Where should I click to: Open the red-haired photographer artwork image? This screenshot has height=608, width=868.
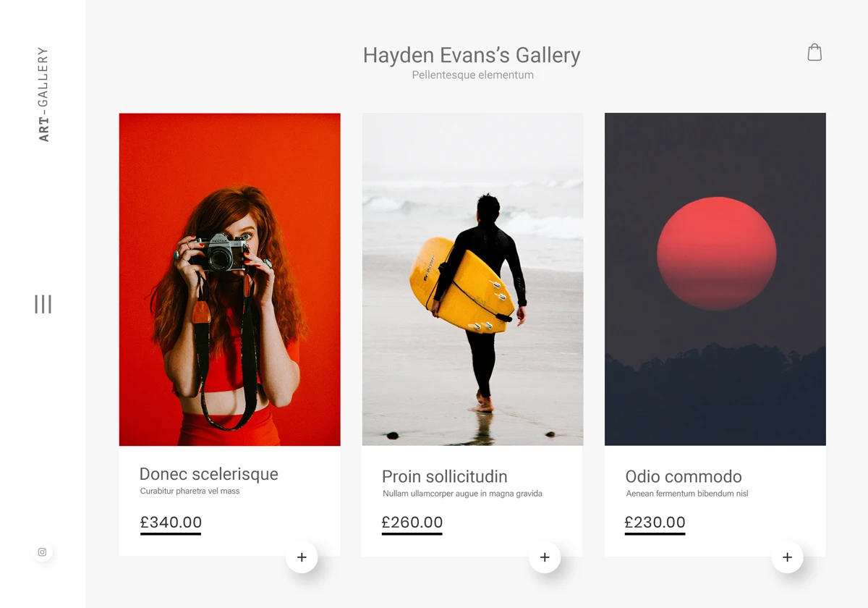[x=229, y=279]
